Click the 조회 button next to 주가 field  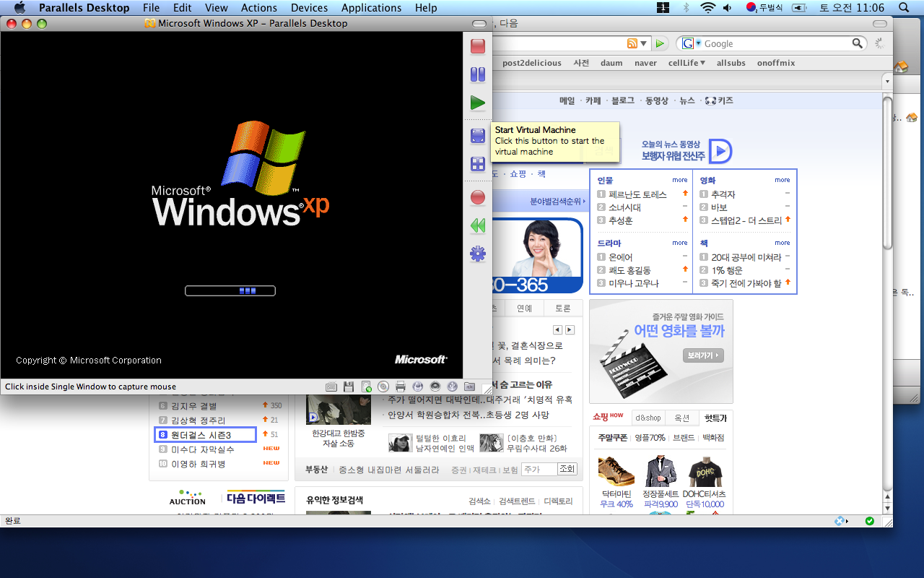coord(567,470)
